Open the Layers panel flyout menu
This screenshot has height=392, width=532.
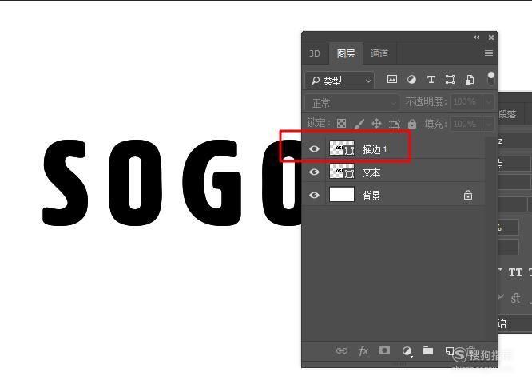489,53
